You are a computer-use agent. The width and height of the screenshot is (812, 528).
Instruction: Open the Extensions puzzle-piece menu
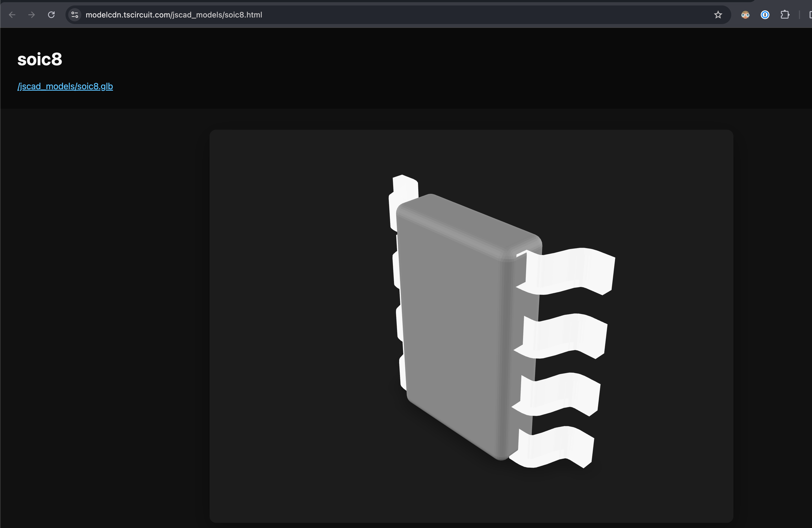(785, 15)
